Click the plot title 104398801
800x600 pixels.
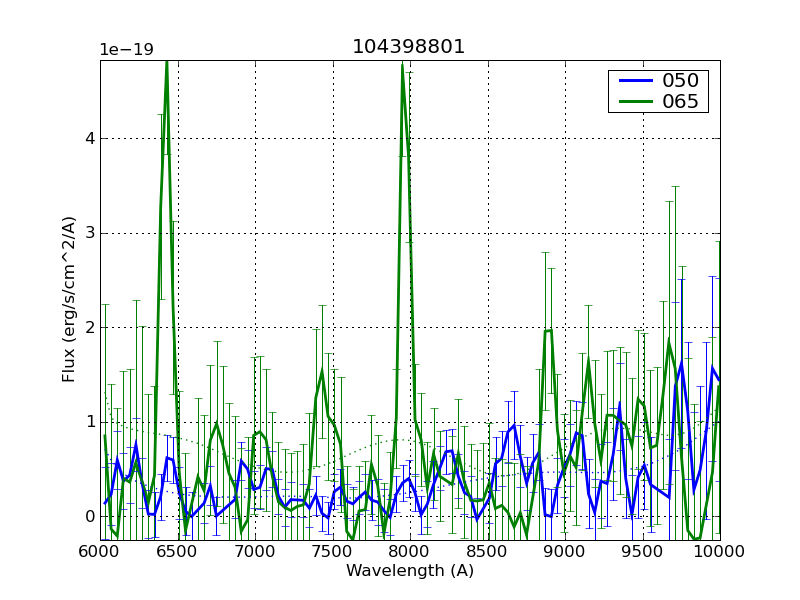click(409, 47)
